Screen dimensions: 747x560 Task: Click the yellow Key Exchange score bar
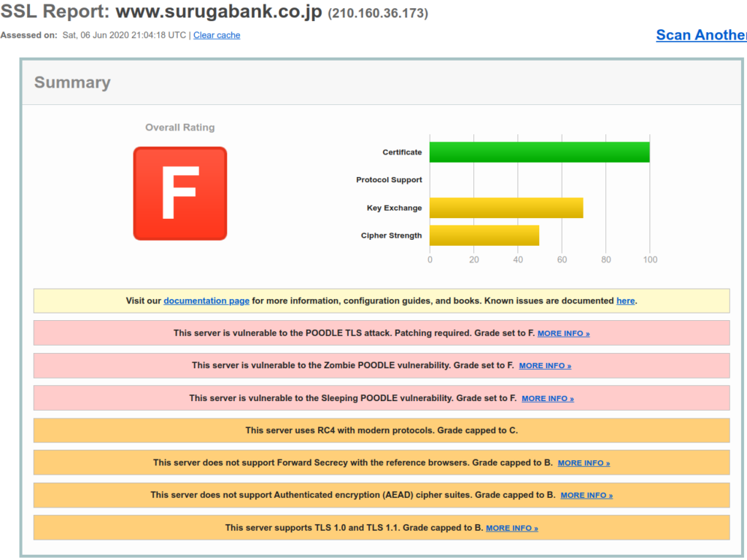506,208
